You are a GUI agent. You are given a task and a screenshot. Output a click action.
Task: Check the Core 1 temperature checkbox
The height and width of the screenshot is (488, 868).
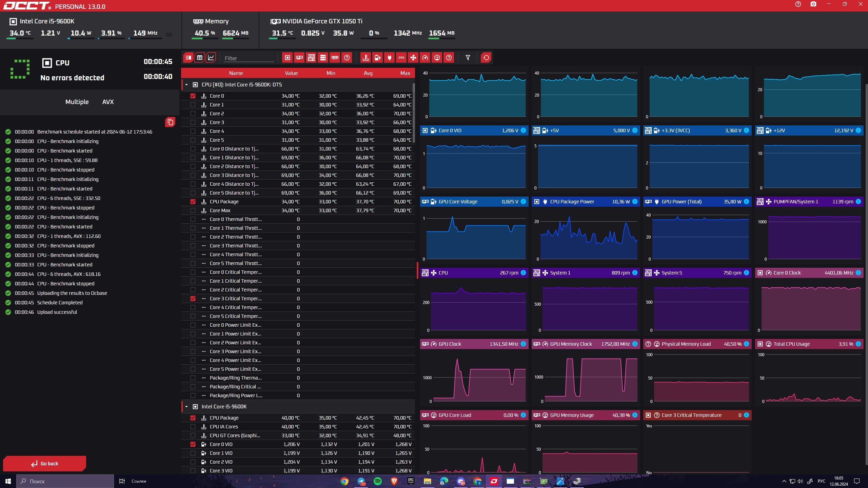point(193,105)
